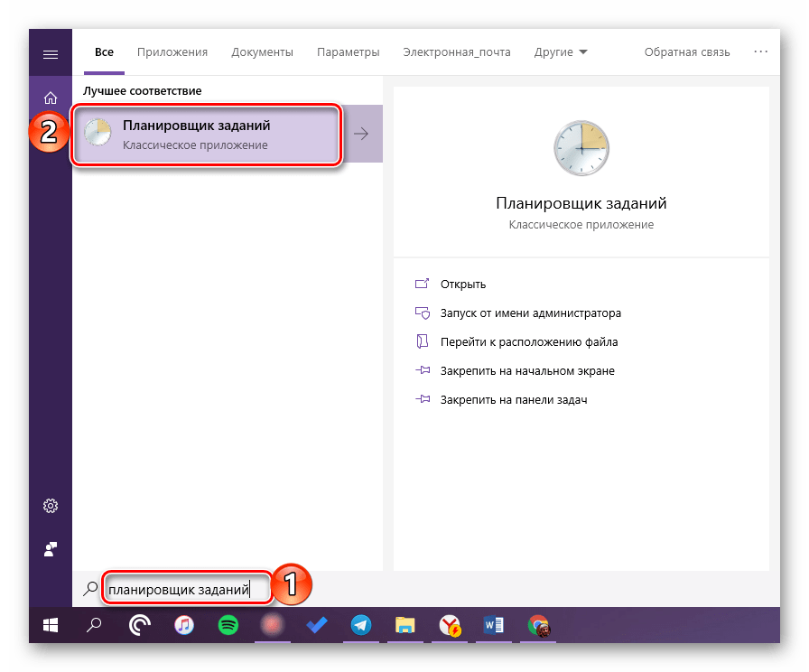
Task: Launch Yandex Browser from the taskbar
Action: [x=449, y=624]
